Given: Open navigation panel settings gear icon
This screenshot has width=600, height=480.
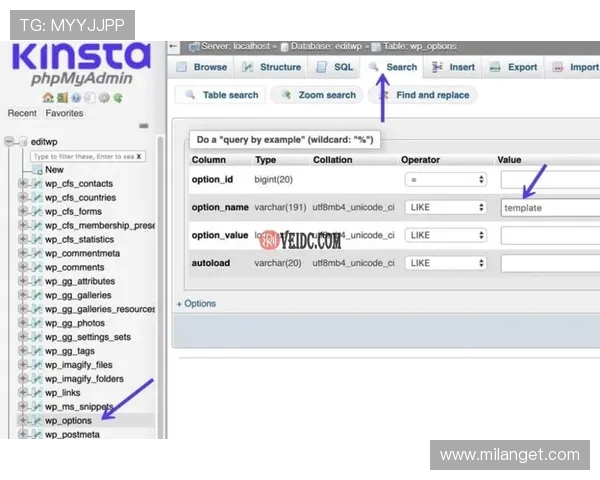Looking at the screenshot, I should (104, 97).
